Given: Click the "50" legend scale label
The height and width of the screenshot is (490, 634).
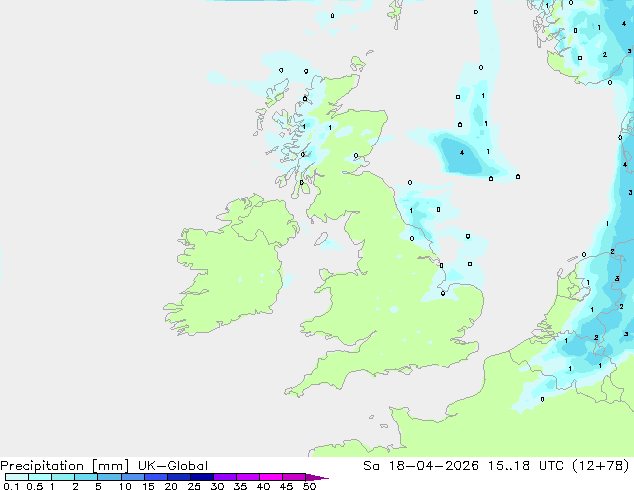Looking at the screenshot, I should (x=309, y=486).
